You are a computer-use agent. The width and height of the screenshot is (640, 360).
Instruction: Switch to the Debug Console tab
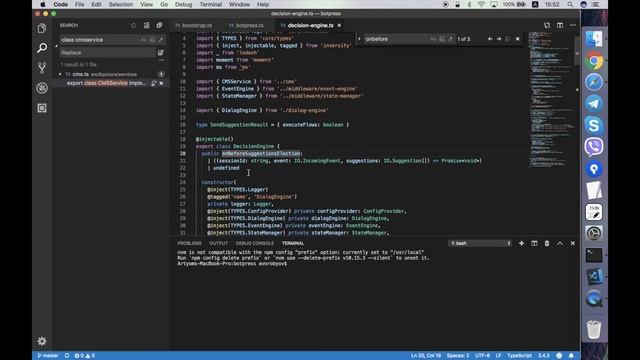[x=255, y=243]
